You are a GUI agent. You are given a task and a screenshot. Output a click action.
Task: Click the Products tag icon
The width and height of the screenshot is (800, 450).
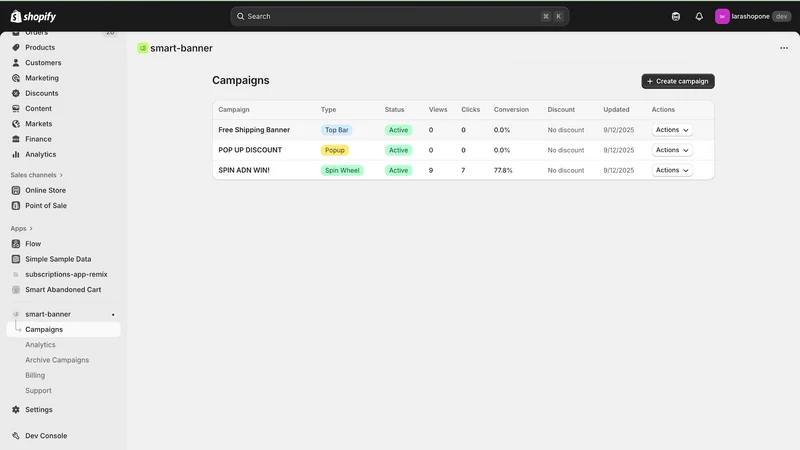coord(16,47)
